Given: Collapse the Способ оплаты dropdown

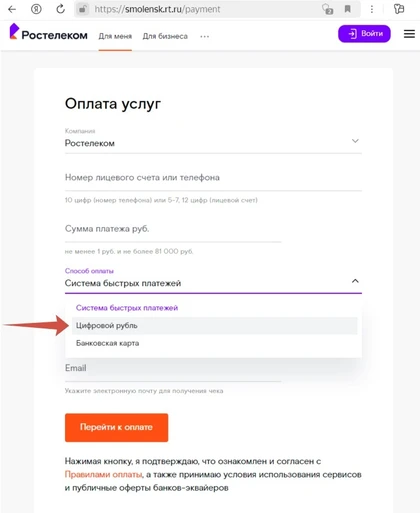Looking at the screenshot, I should [355, 281].
